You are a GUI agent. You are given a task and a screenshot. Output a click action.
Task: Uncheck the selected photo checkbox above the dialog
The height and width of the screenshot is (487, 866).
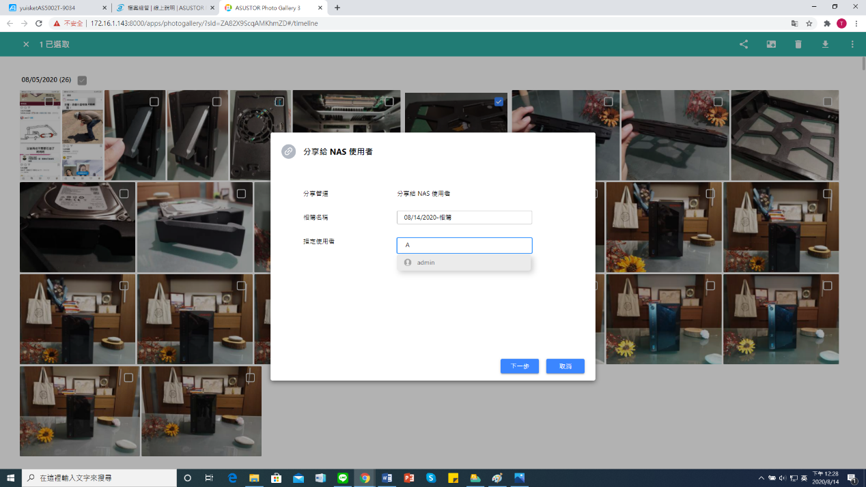[499, 102]
